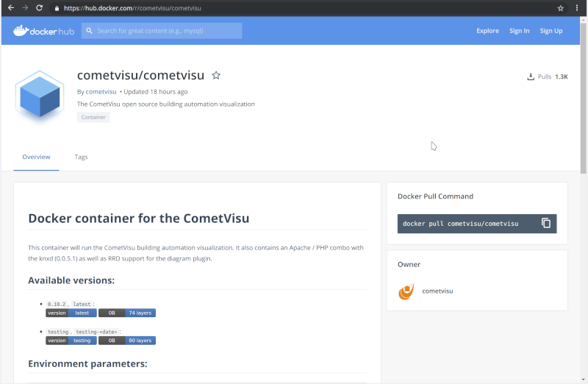
Task: Click the Pulls download icon
Action: (531, 77)
